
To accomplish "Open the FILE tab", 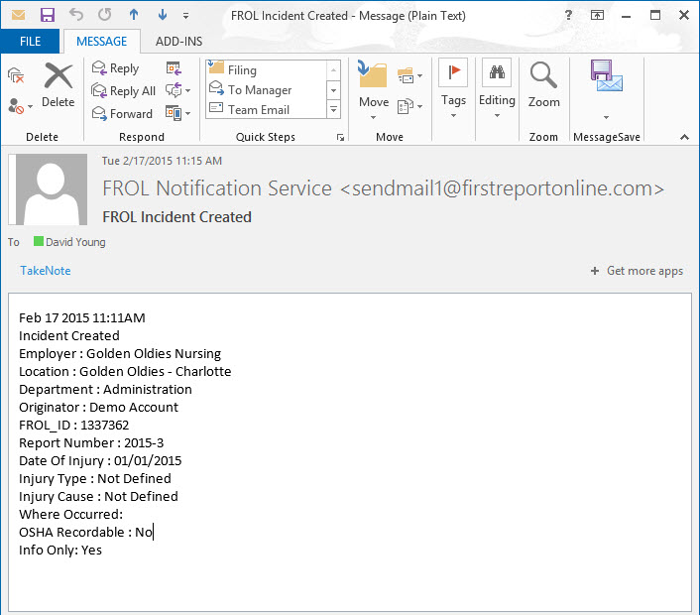I will pyautogui.click(x=30, y=42).
